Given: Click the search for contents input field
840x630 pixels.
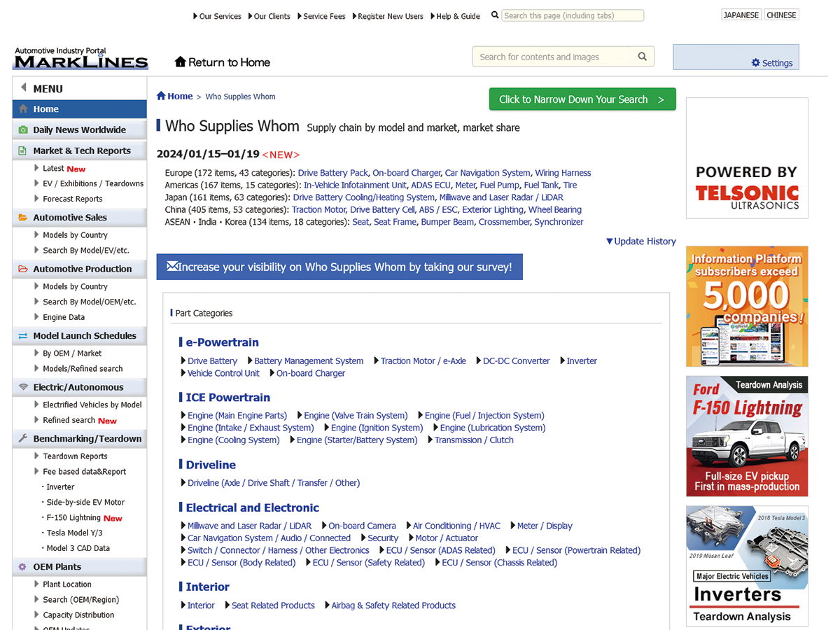Looking at the screenshot, I should pos(552,57).
